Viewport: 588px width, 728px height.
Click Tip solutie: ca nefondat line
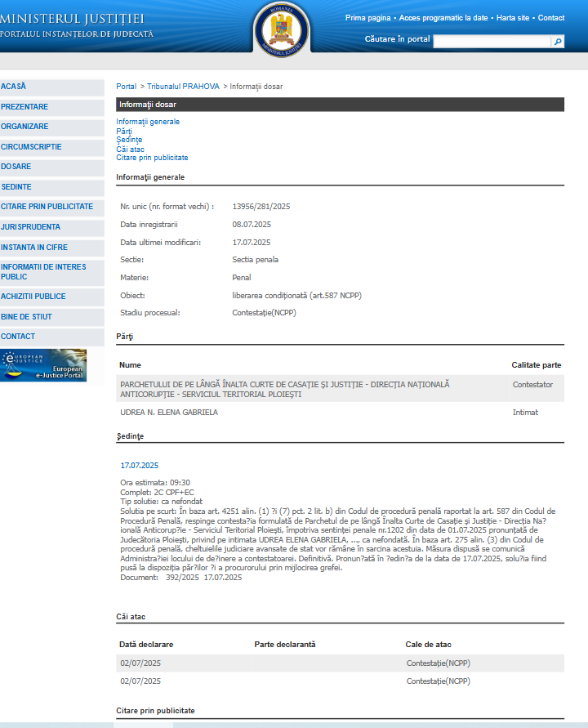tap(161, 502)
